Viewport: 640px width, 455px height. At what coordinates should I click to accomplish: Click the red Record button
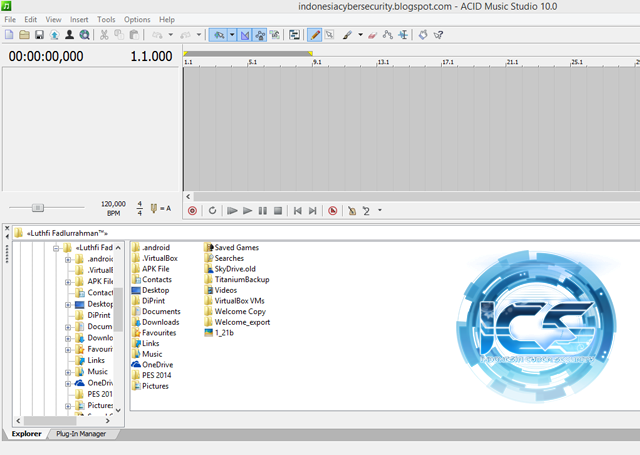pyautogui.click(x=192, y=211)
